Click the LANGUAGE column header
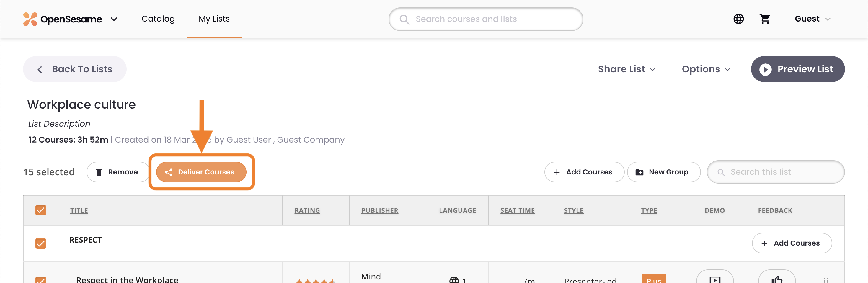Viewport: 868px width, 283px height. (457, 210)
